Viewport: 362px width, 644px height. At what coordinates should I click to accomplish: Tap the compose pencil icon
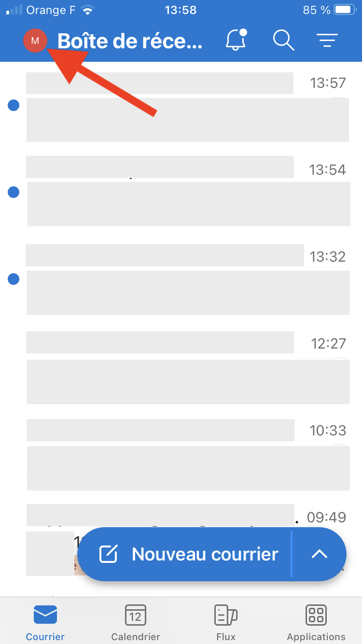108,554
